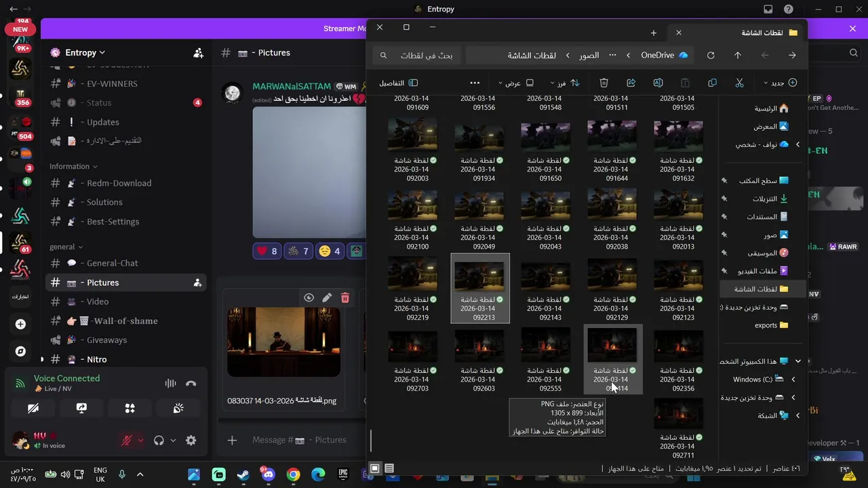Toggle the Details pane in Explorer
Screen dimensions: 868x488
[397, 83]
